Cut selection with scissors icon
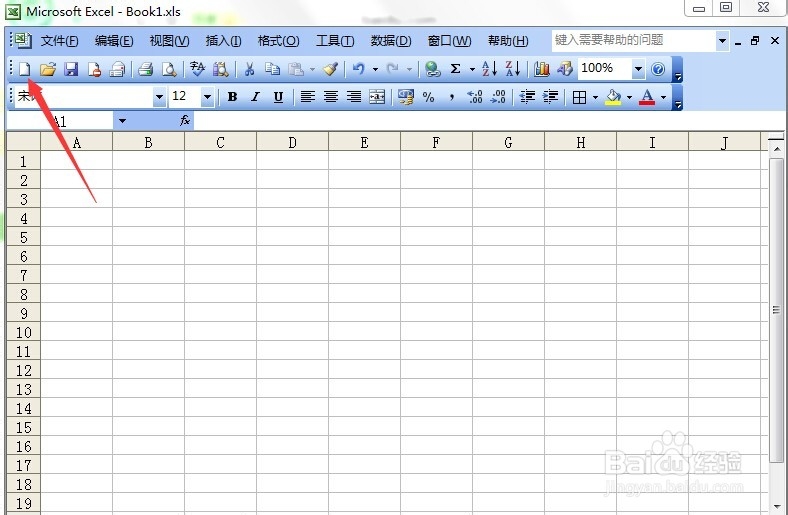 [249, 69]
